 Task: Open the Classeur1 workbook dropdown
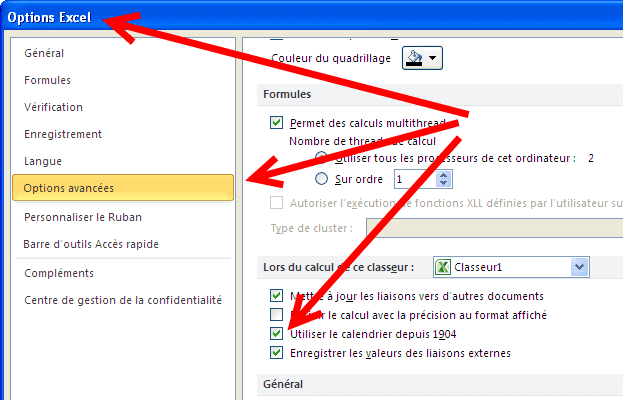coord(579,267)
